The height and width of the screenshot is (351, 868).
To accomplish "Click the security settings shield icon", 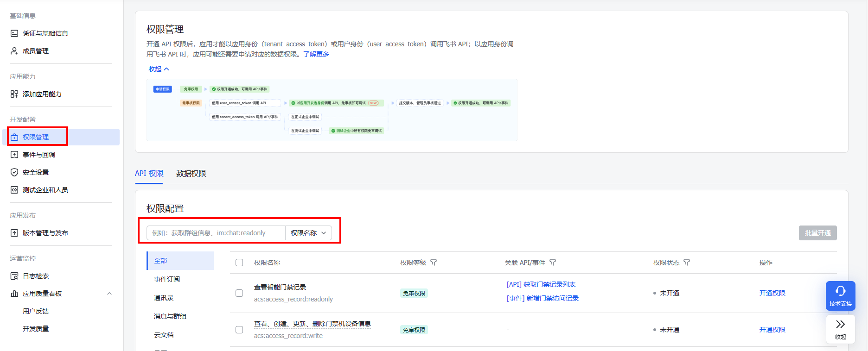I will (14, 172).
